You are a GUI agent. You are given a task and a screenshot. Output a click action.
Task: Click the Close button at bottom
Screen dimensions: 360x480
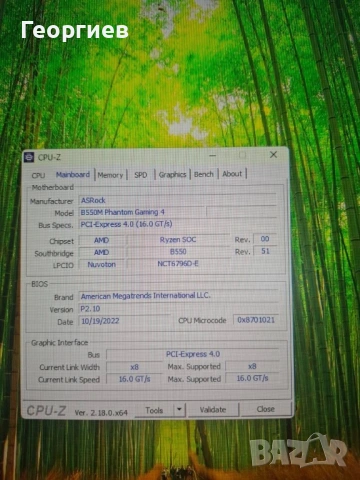(266, 409)
